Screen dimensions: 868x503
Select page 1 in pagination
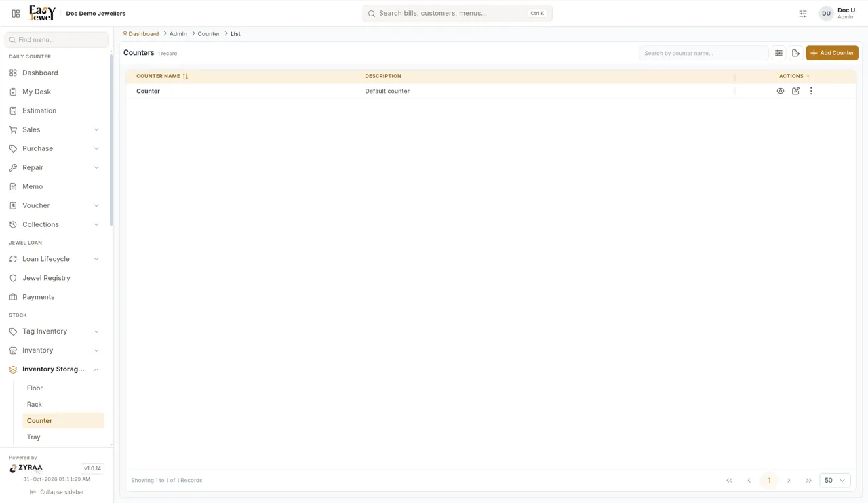pyautogui.click(x=769, y=480)
